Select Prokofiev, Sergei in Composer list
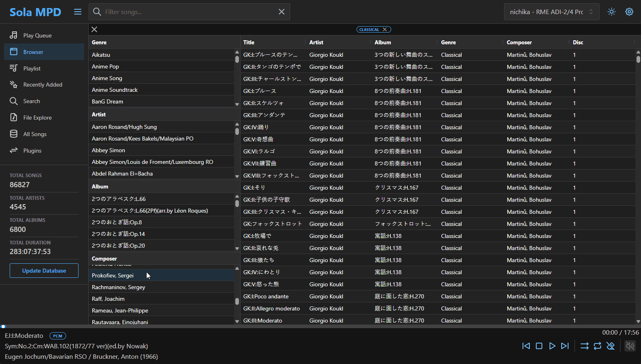The height and width of the screenshot is (364, 641). coord(113,275)
